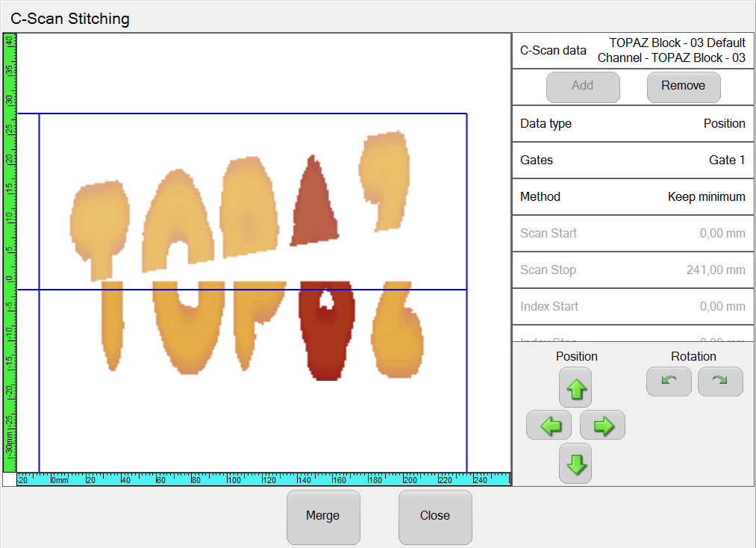756x548 pixels.
Task: Change the stitching Method setting
Action: tap(633, 197)
